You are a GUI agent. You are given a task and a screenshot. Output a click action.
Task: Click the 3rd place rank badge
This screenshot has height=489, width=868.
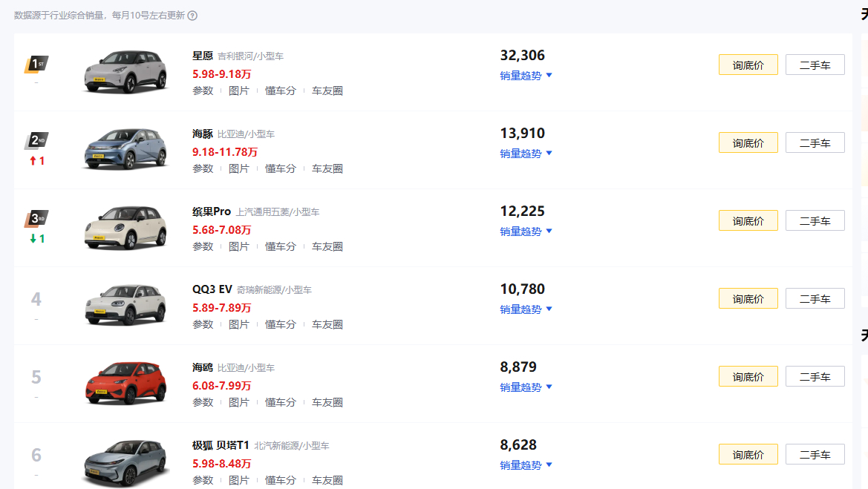click(x=36, y=218)
